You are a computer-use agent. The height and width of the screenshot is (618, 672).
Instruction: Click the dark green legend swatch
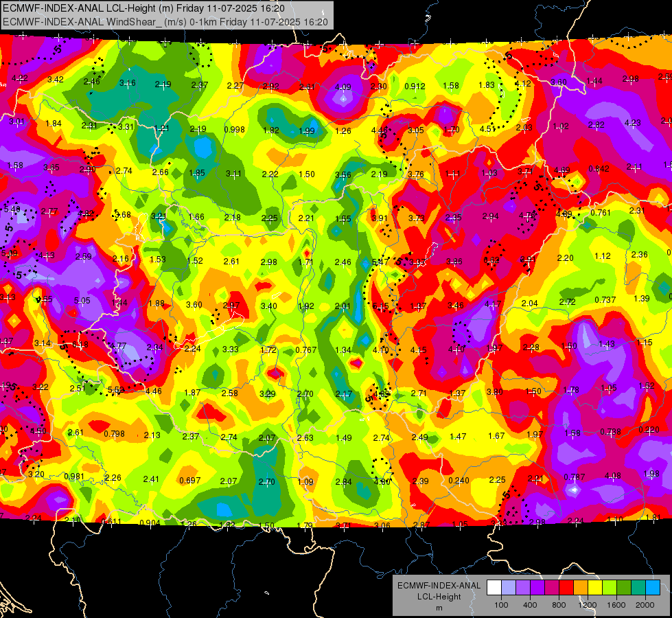pos(624,588)
